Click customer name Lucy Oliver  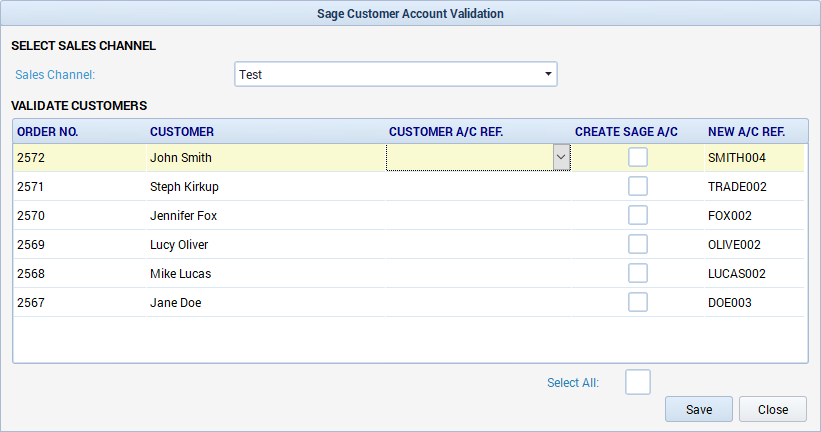pyautogui.click(x=179, y=245)
